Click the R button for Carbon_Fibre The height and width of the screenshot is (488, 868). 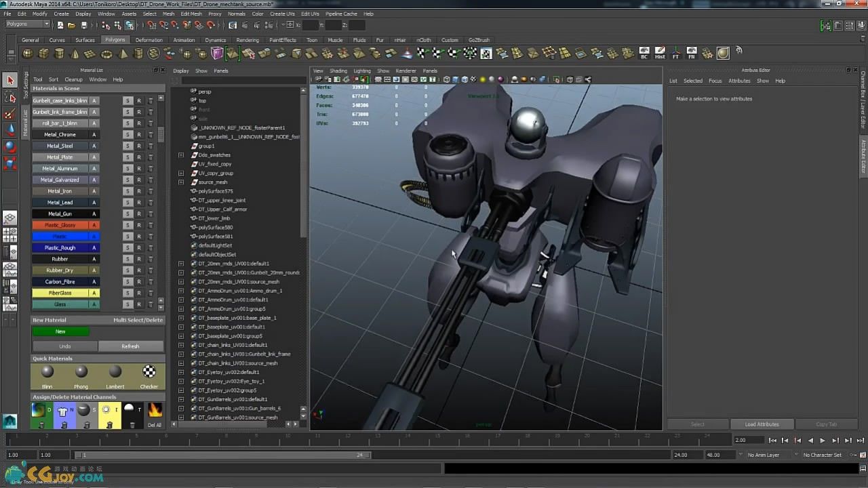[139, 281]
